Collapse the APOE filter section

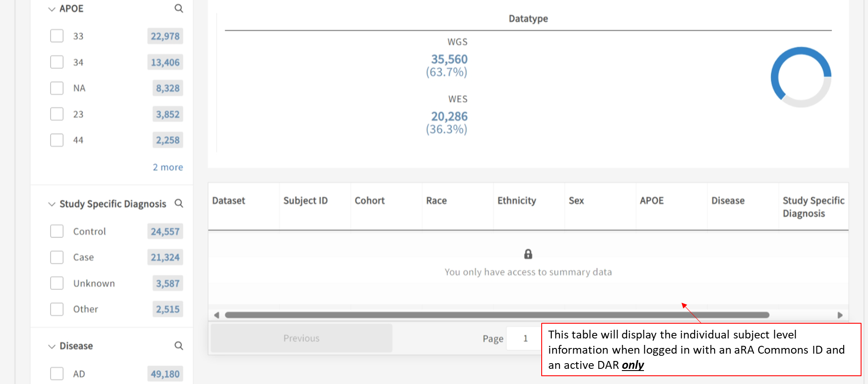click(x=52, y=9)
